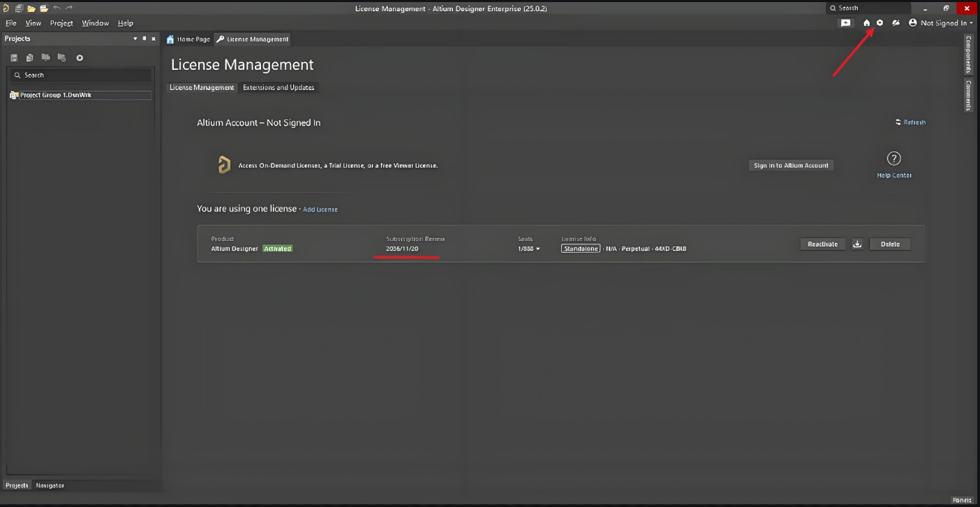Image resolution: width=980 pixels, height=507 pixels.
Task: Click Open Project icon in title bar
Action: 44,8
